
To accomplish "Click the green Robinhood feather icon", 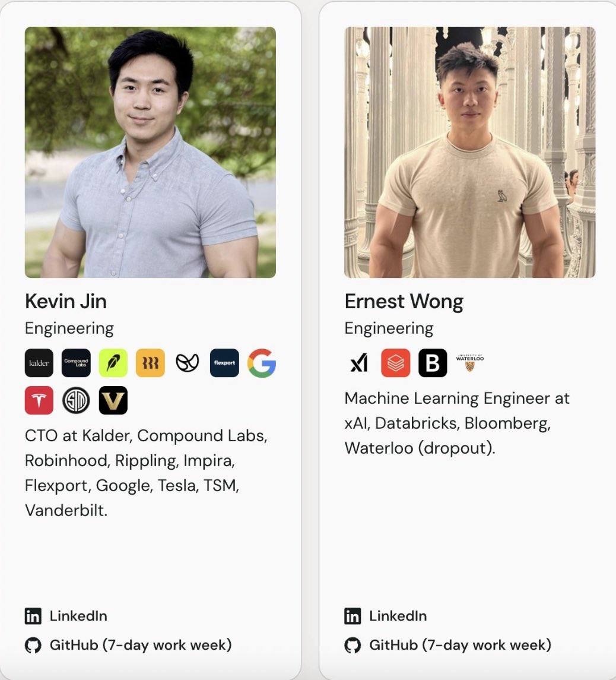I will coord(113,363).
